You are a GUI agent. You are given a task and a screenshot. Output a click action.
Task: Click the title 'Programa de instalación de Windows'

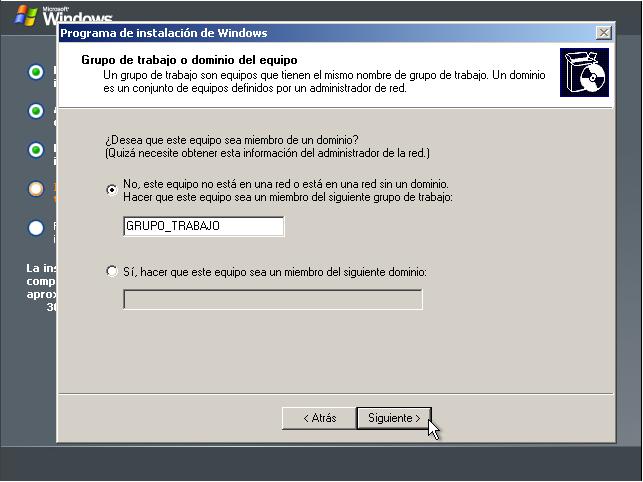tap(164, 33)
